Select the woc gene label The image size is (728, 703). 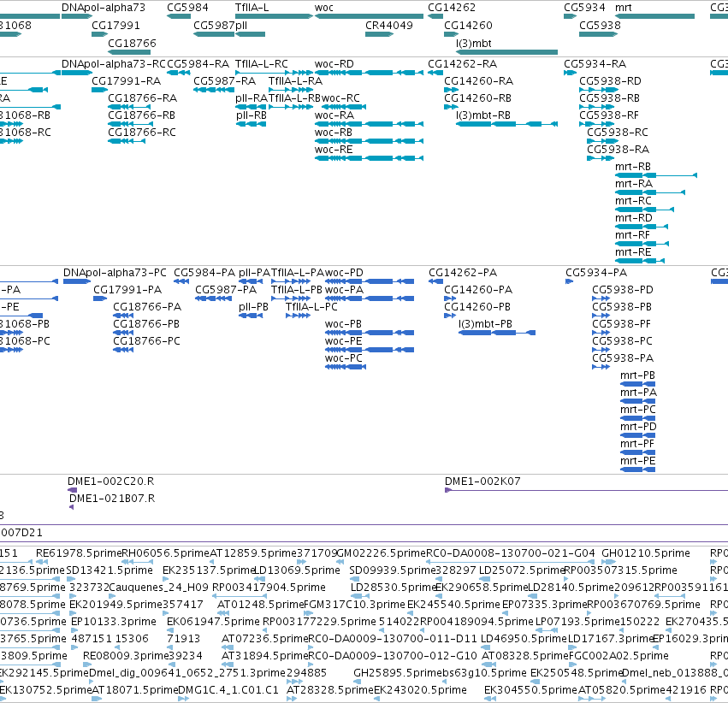tap(323, 8)
